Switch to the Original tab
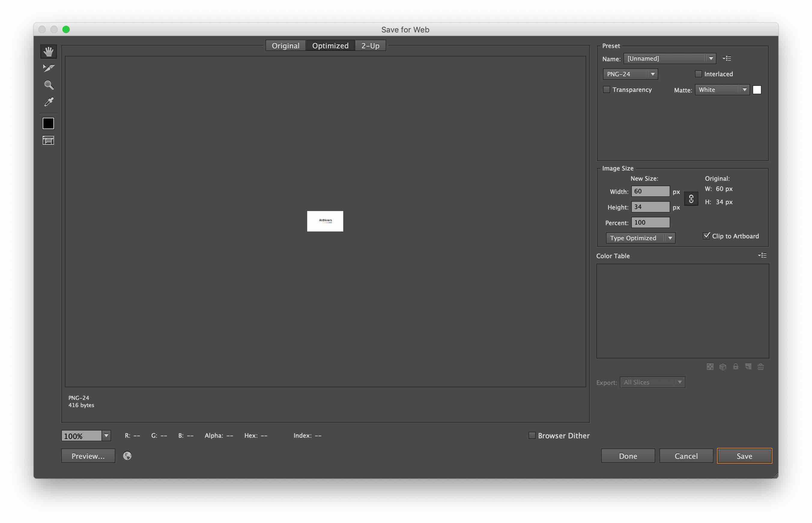 (x=286, y=46)
